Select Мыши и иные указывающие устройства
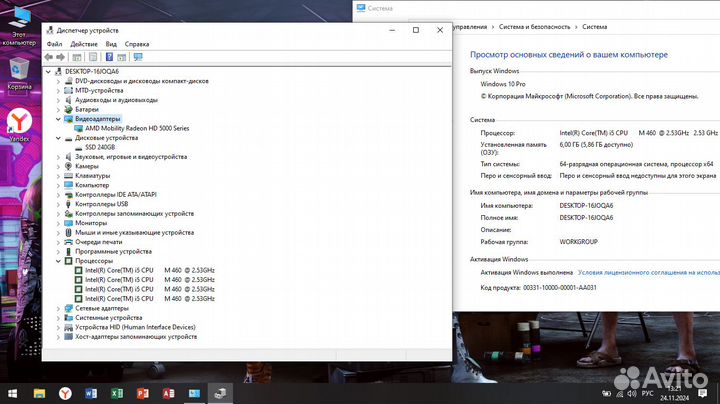 (x=134, y=232)
